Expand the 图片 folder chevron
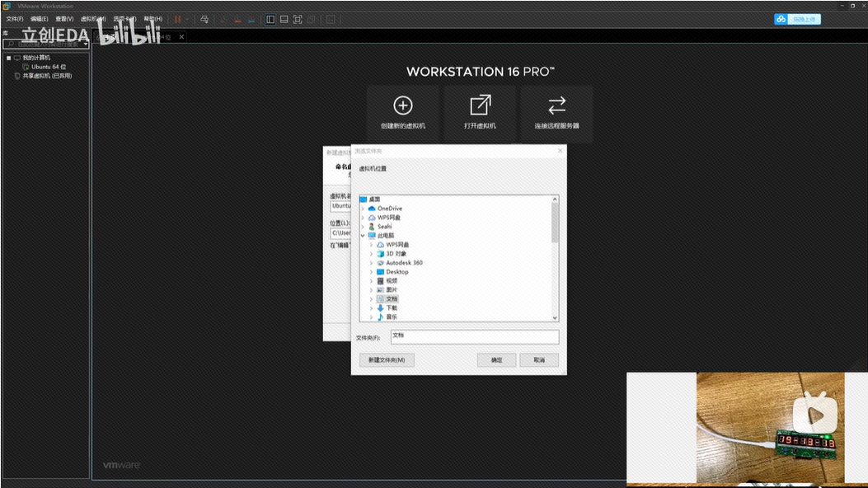Image resolution: width=868 pixels, height=488 pixels. click(372, 290)
